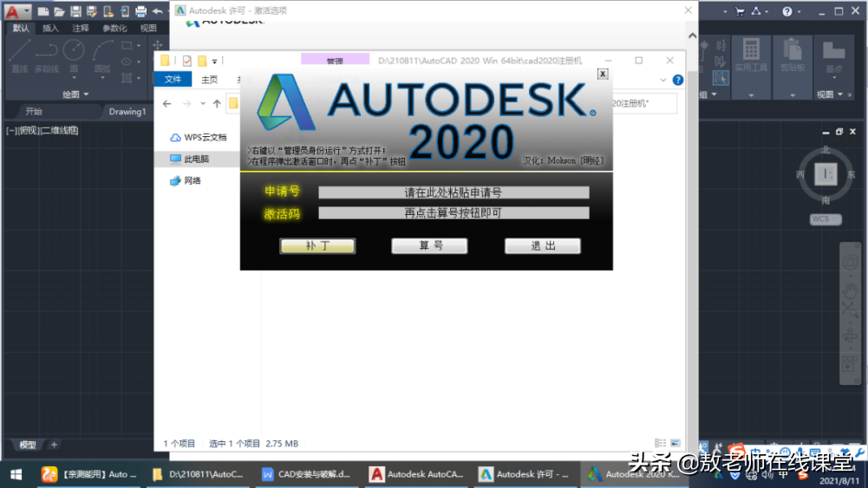Viewport: 868px width, 488px height.
Task: Open the 视图 (View) ribbon tab
Action: [x=147, y=29]
